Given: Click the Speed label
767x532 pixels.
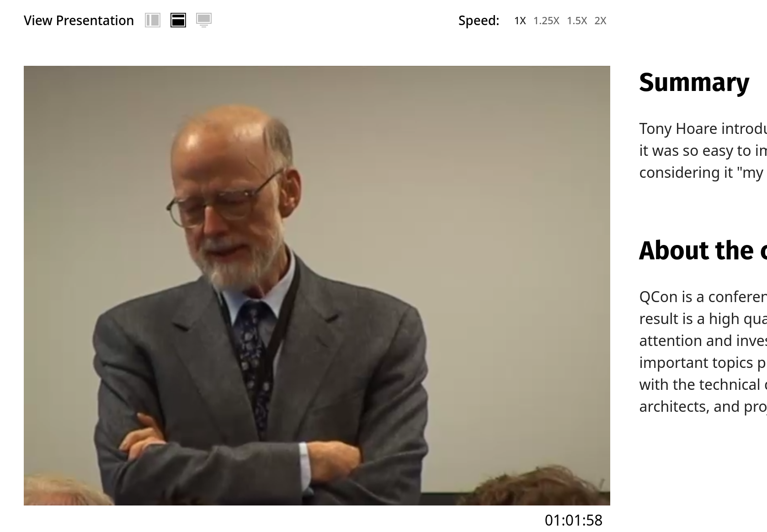Looking at the screenshot, I should pyautogui.click(x=479, y=21).
